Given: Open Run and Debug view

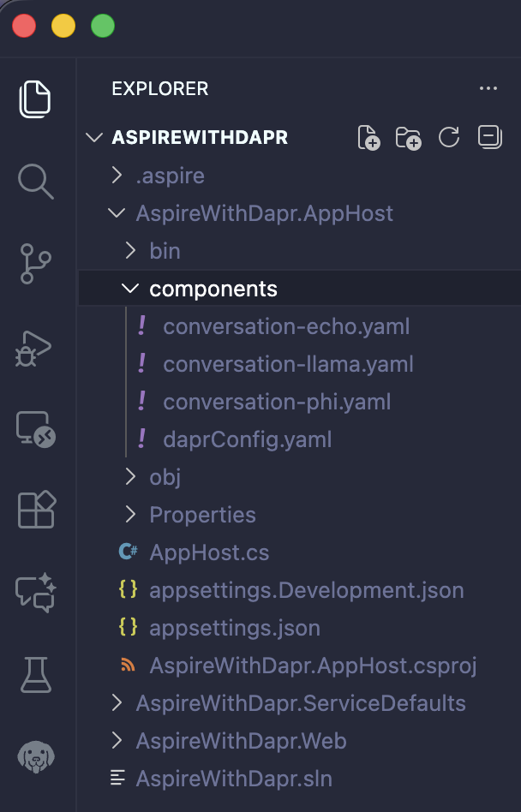Looking at the screenshot, I should coord(35,348).
